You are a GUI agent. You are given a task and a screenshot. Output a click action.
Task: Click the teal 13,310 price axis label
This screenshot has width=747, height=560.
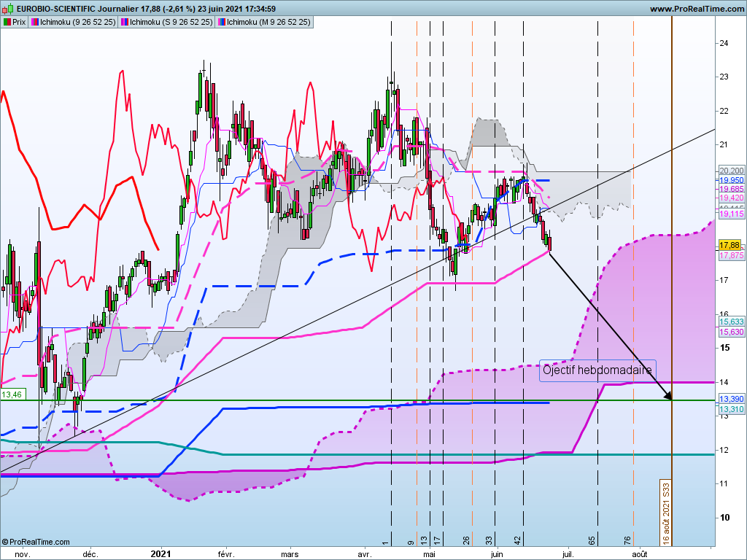pos(731,410)
